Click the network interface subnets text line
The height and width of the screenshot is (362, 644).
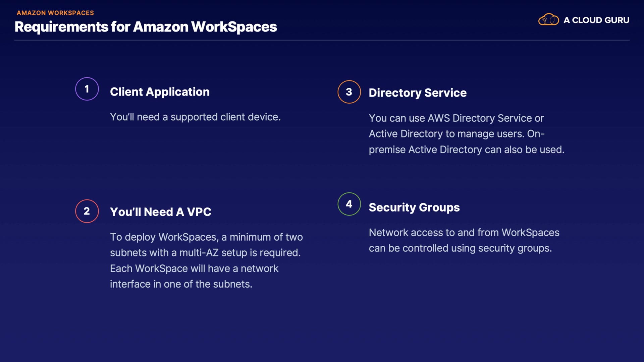point(181,284)
